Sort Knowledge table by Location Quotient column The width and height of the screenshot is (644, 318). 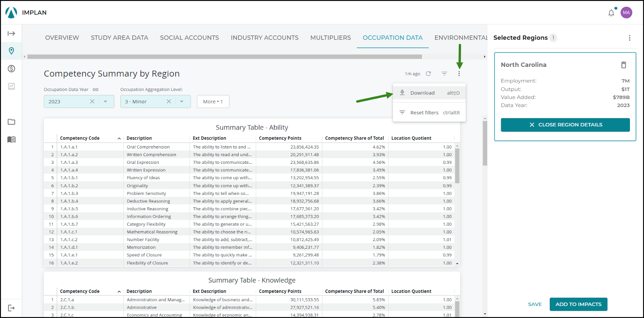(x=411, y=291)
